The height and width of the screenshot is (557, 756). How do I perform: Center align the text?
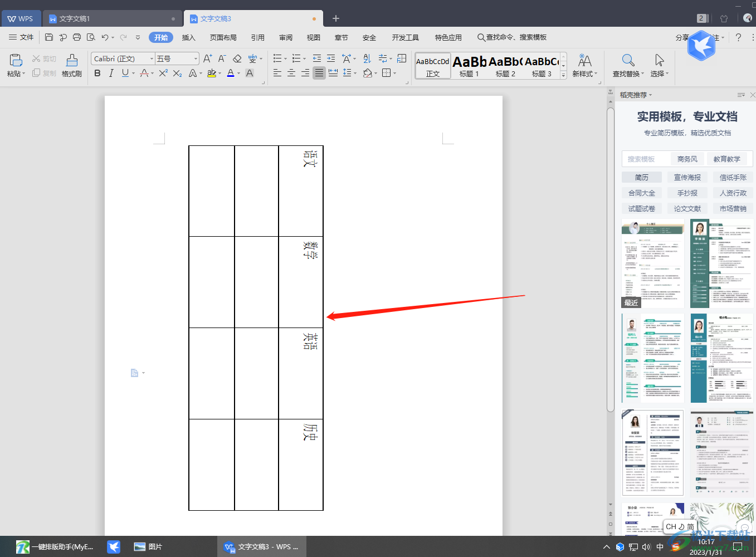click(x=291, y=73)
